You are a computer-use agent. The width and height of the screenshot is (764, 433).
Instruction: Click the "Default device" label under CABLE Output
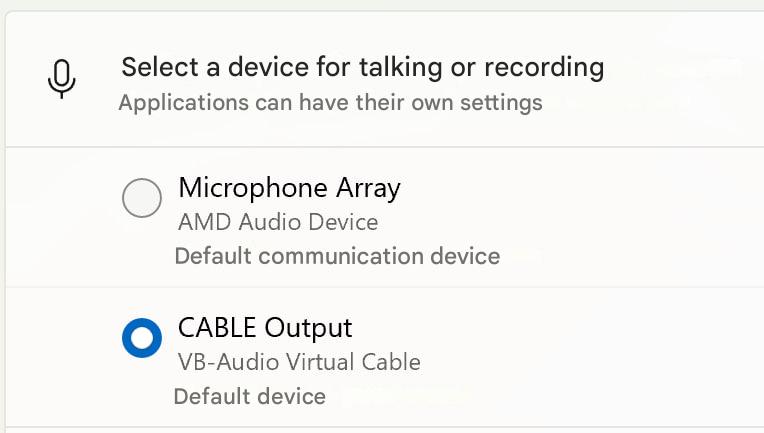pos(250,396)
